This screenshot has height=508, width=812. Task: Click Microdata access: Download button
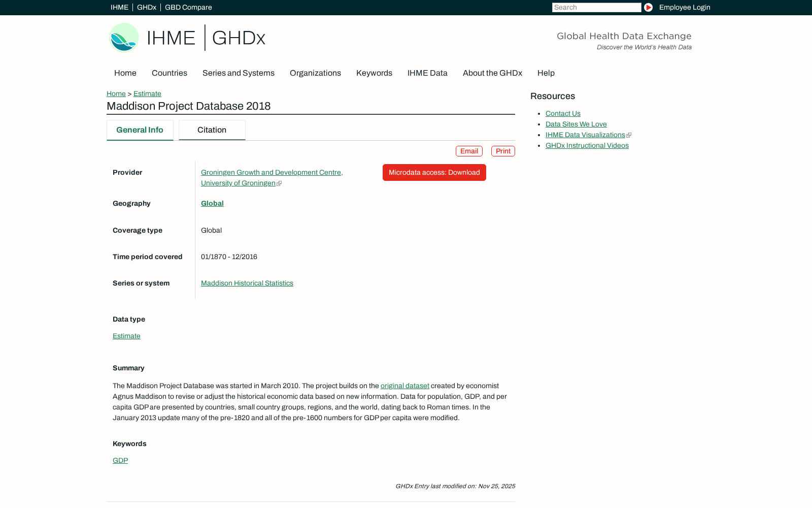(434, 173)
